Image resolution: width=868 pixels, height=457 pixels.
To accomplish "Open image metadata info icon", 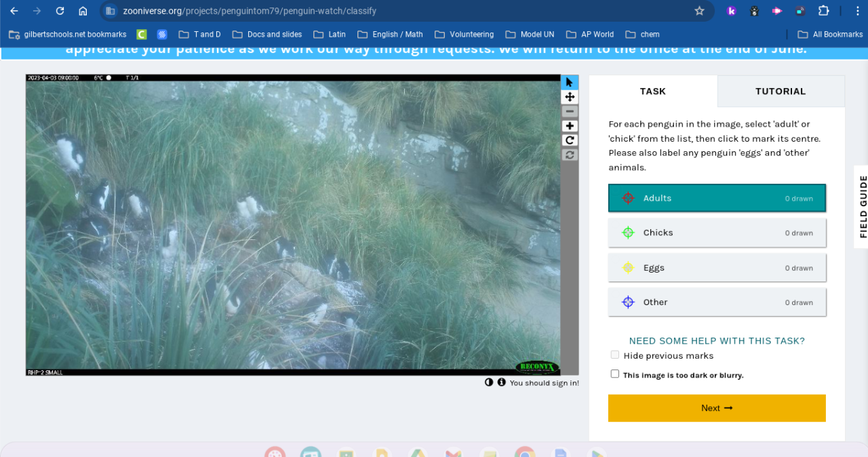I will tap(502, 382).
